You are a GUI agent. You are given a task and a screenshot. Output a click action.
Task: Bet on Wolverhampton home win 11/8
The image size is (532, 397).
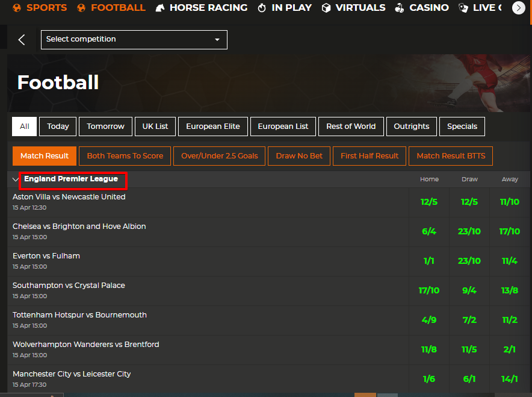pyautogui.click(x=429, y=350)
